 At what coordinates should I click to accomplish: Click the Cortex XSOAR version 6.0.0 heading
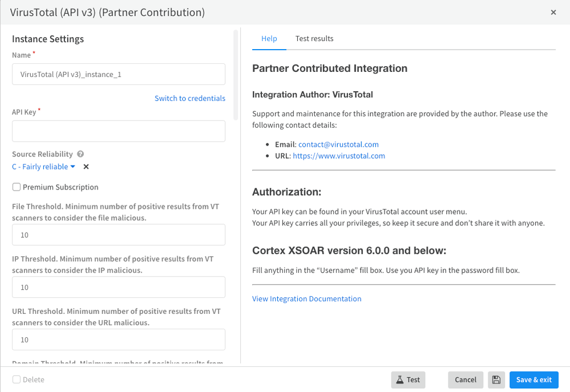click(x=349, y=250)
